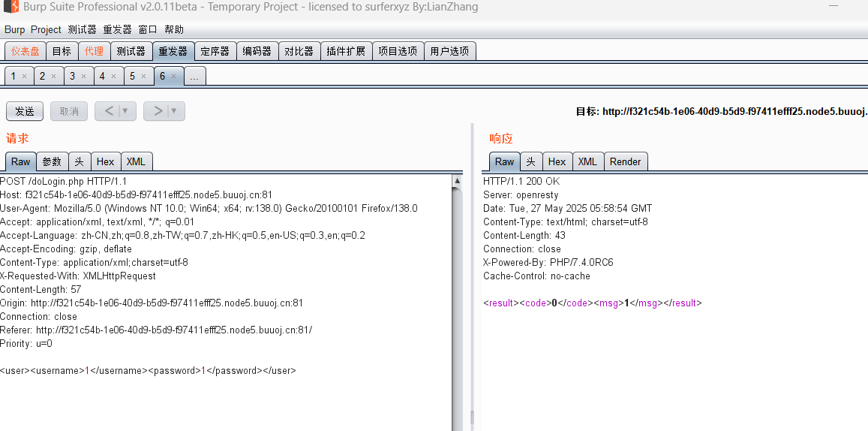Click the XML body line in request

148,371
